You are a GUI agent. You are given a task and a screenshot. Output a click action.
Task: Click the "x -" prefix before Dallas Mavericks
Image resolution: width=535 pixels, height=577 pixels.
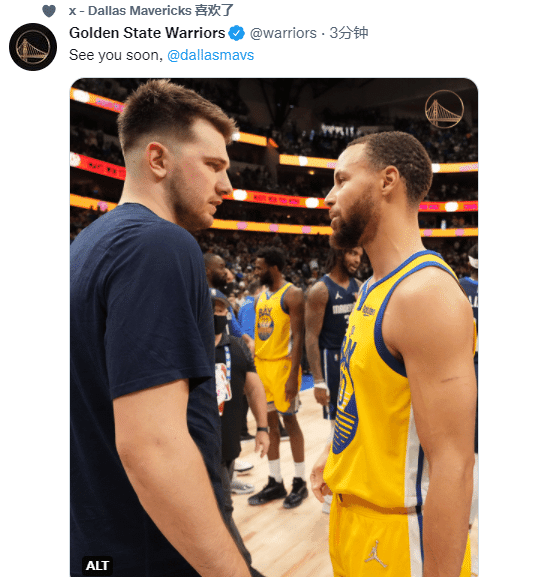click(77, 11)
